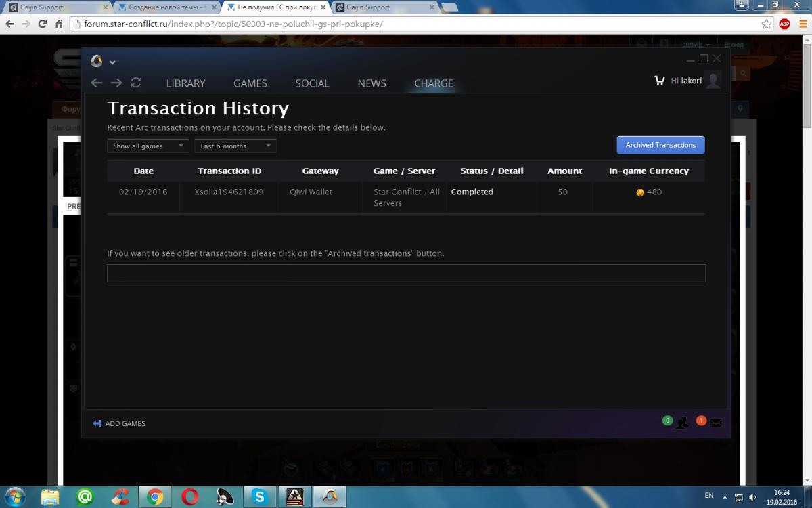
Task: Click the EN language indicator
Action: pyautogui.click(x=709, y=496)
